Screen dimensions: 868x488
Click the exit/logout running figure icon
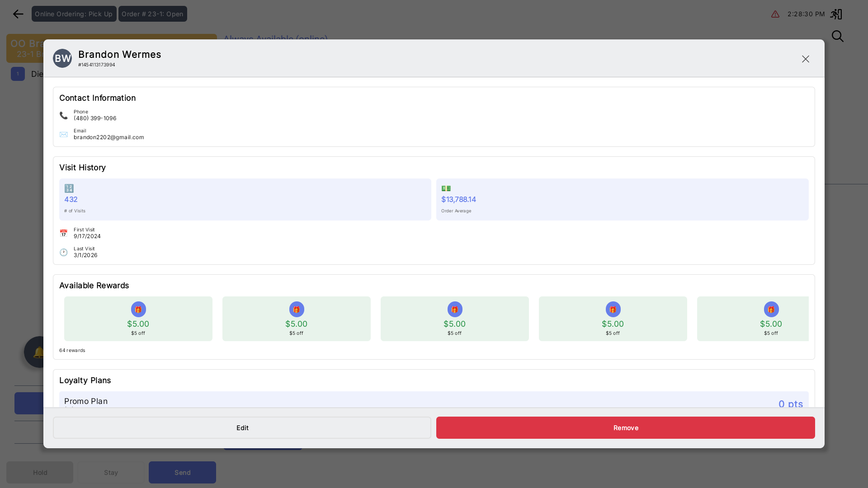pyautogui.click(x=836, y=14)
